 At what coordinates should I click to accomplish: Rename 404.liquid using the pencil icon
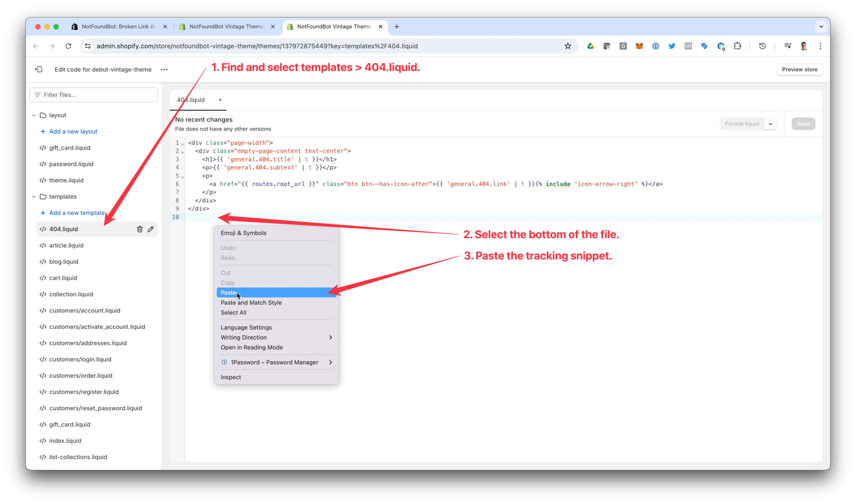[151, 229]
